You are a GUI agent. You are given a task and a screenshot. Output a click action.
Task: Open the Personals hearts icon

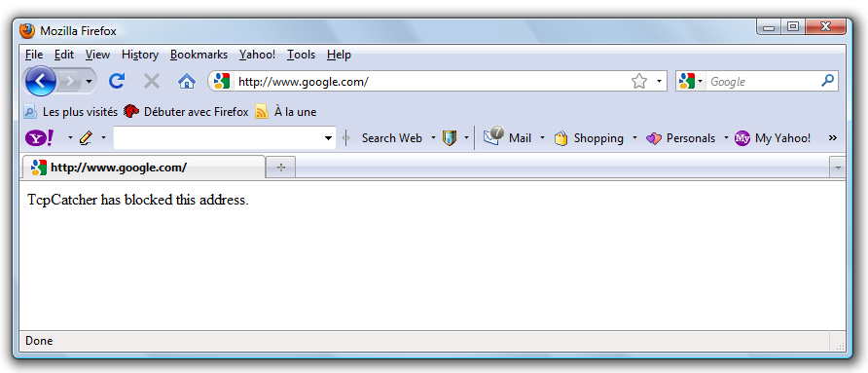pos(653,138)
